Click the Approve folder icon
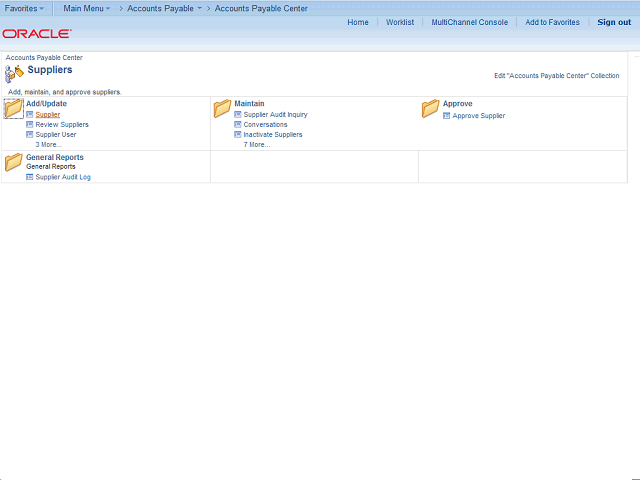The width and height of the screenshot is (640, 480). [431, 109]
